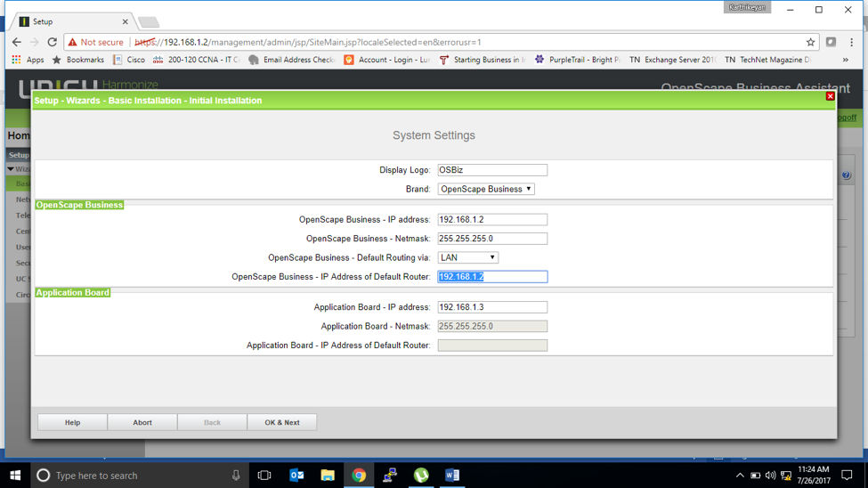Screen dimensions: 868x488
Task: Click the battery tray icon
Action: 755,476
